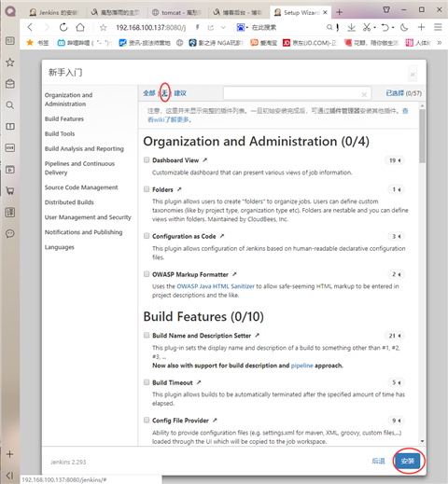Open sidebar chat bubble icon
Viewport: 448px width, 484px height.
10,233
